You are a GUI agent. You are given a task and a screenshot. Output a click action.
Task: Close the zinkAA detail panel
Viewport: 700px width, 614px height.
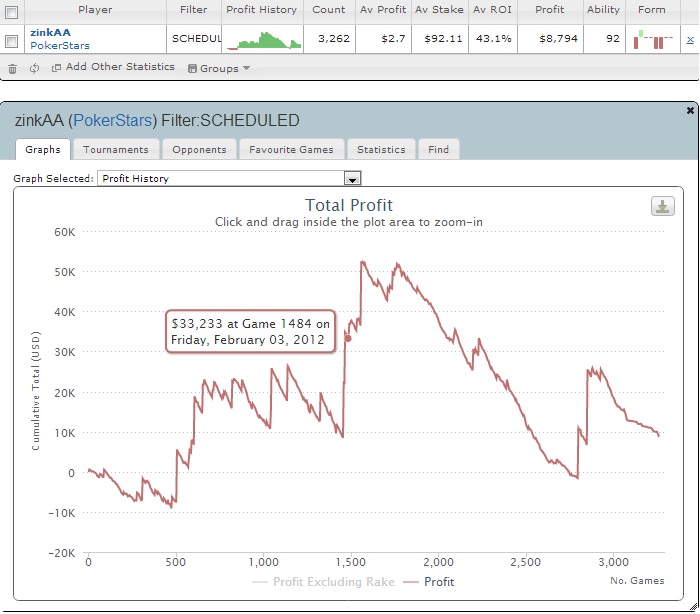coord(690,110)
